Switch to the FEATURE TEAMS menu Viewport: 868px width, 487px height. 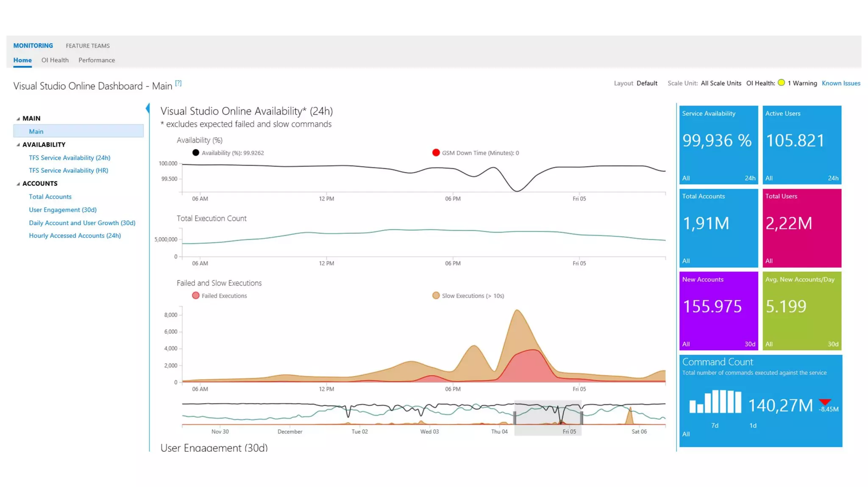88,46
